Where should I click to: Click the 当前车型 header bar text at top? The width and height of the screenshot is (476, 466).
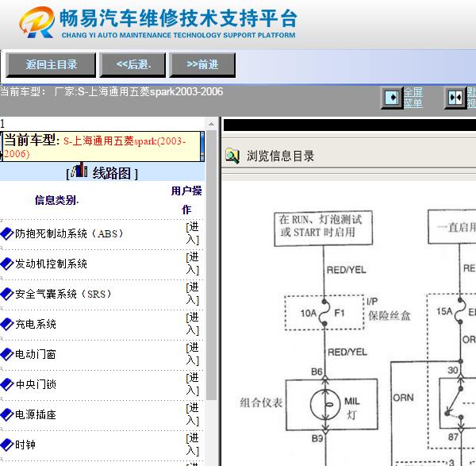click(112, 91)
